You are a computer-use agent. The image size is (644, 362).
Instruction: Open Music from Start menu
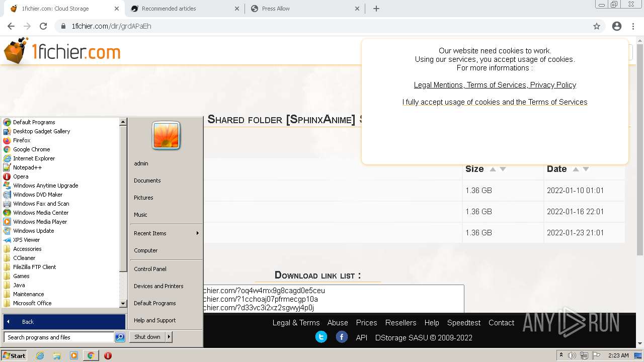pos(140,215)
